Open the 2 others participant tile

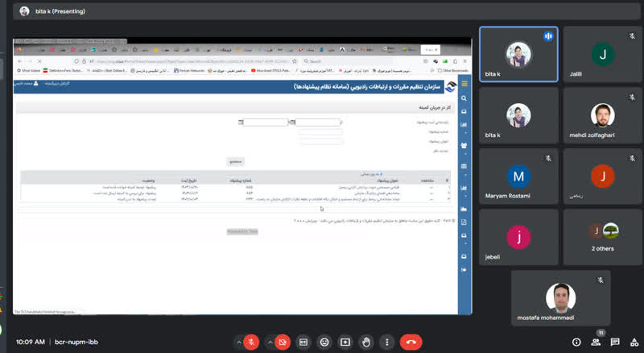602,237
